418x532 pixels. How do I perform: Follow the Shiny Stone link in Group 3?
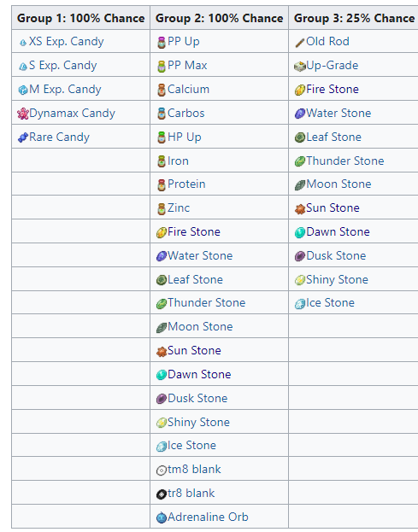pos(337,279)
